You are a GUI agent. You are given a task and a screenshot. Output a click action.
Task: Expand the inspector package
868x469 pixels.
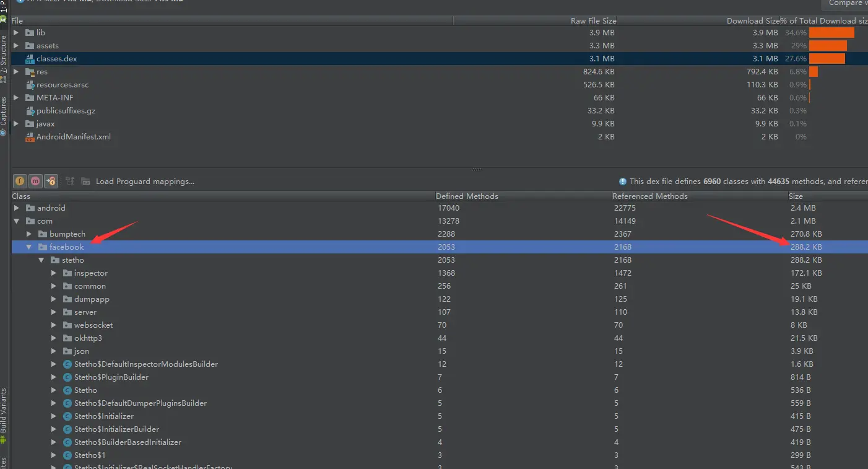click(x=54, y=273)
